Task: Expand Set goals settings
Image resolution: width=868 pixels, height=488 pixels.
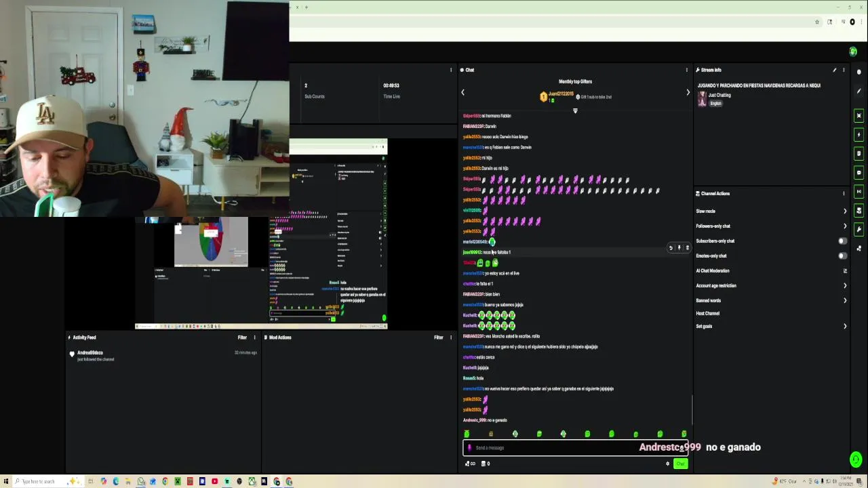Action: coord(845,326)
